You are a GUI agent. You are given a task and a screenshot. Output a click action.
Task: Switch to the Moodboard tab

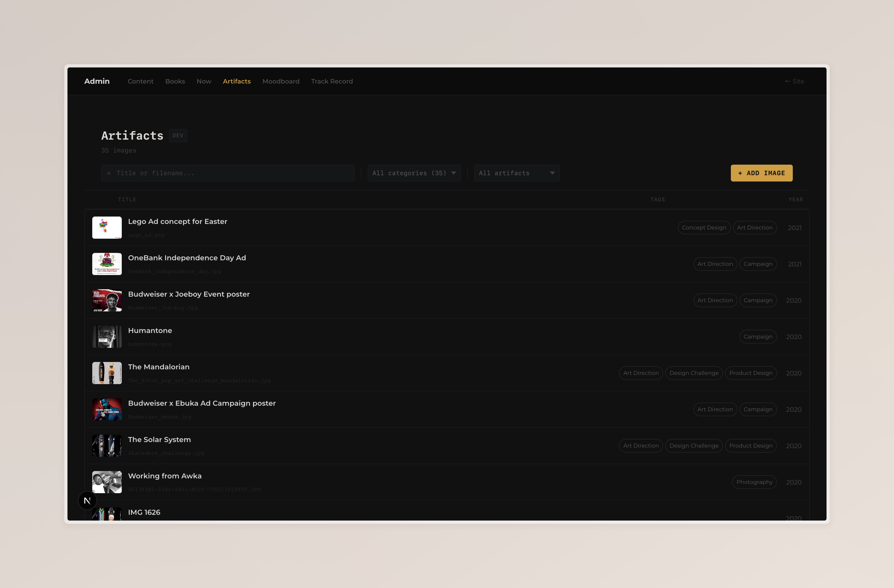point(281,81)
